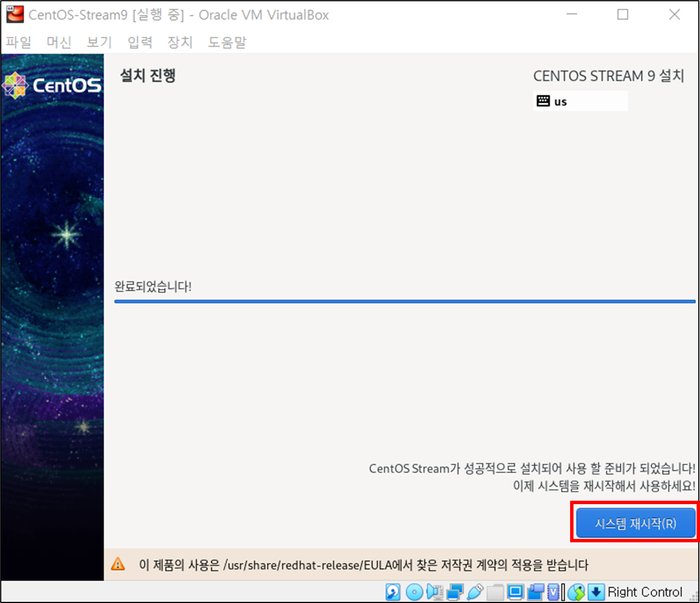Open the 도움말 menu

227,42
